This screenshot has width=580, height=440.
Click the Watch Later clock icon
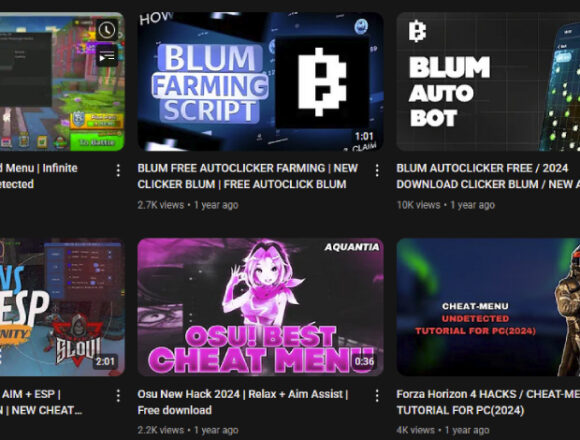[107, 30]
